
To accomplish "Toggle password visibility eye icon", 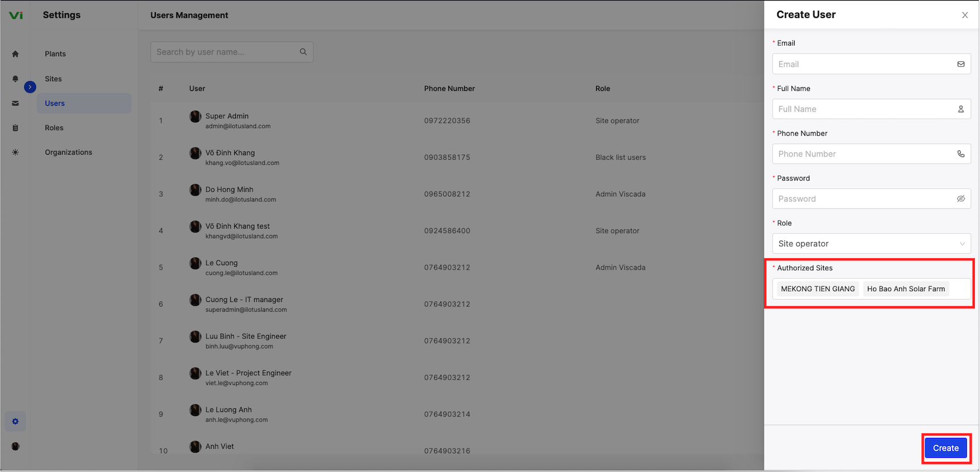I will [x=961, y=199].
